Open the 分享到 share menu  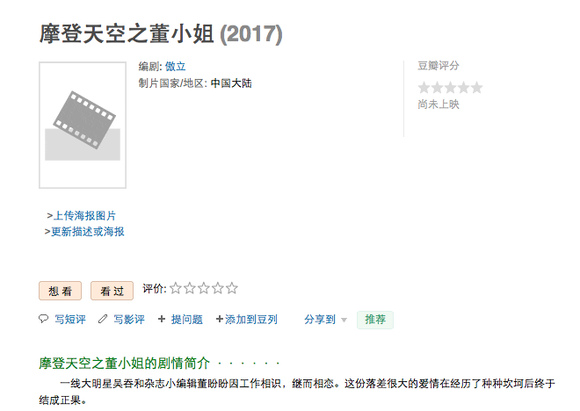tap(320, 319)
